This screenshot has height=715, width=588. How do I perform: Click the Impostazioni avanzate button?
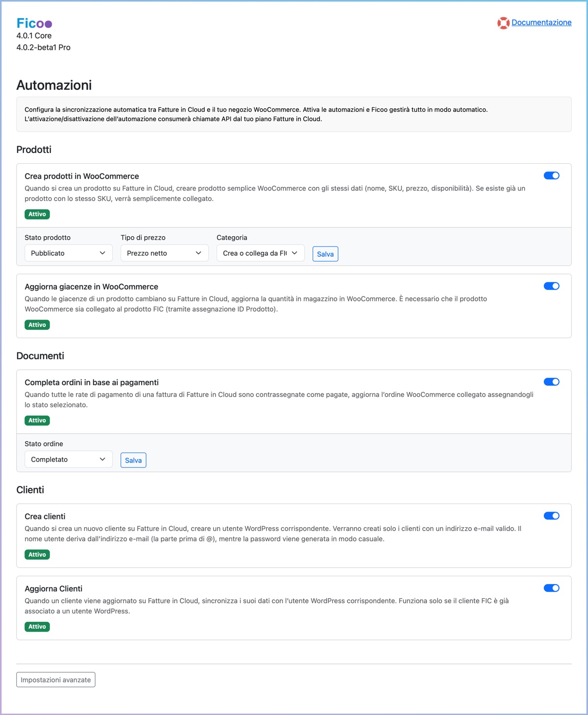[x=55, y=680]
